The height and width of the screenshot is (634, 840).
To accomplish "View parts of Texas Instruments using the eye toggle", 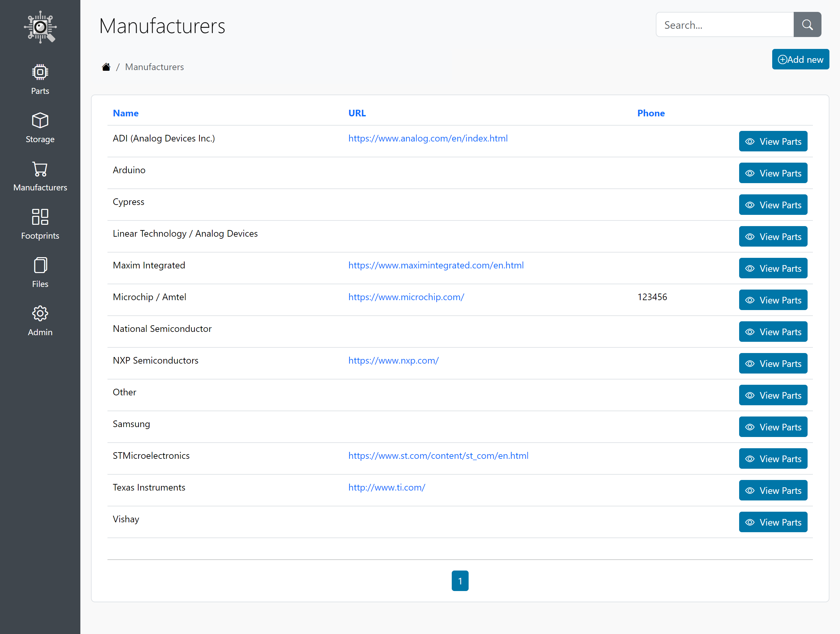I will point(750,490).
